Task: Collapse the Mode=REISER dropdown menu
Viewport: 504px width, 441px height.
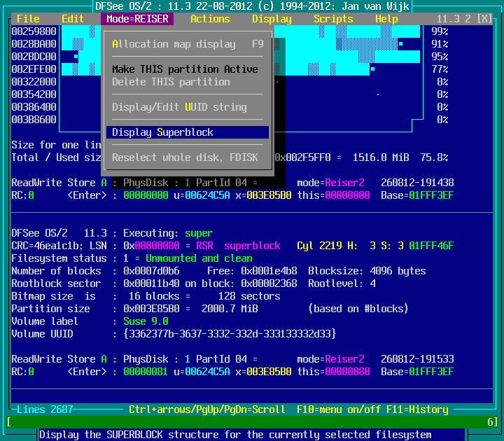Action: [137, 19]
